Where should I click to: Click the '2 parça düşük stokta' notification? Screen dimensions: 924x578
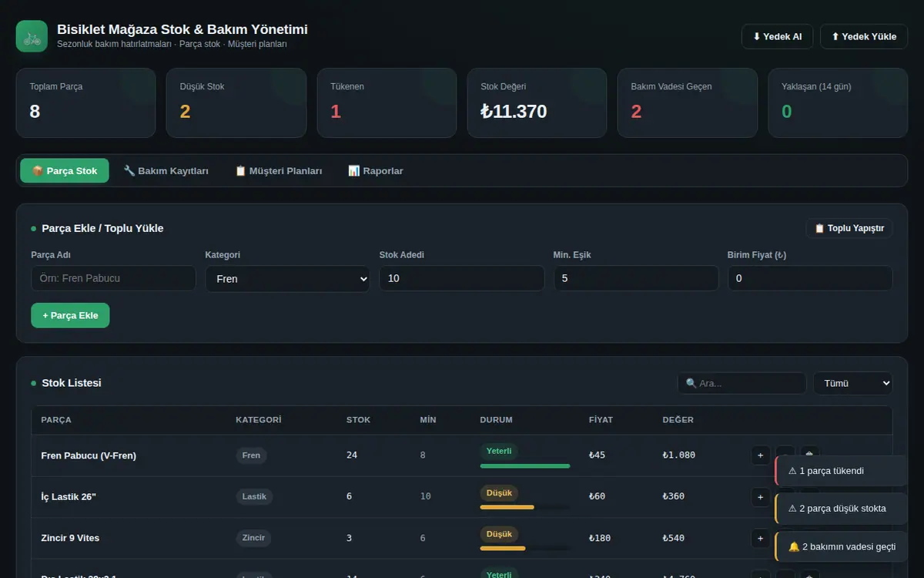pyautogui.click(x=841, y=509)
